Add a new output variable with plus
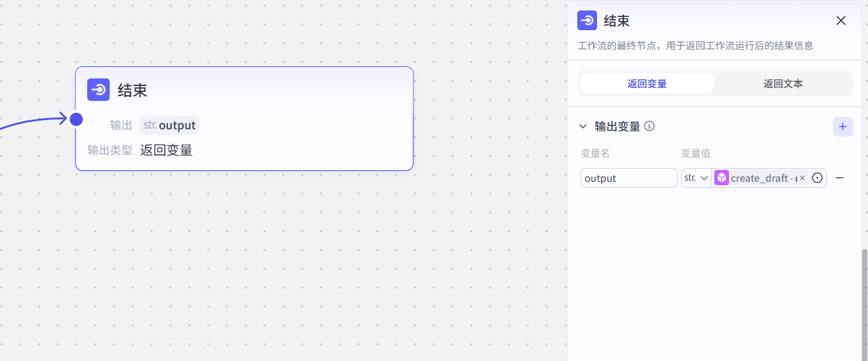The image size is (868, 361). click(842, 127)
